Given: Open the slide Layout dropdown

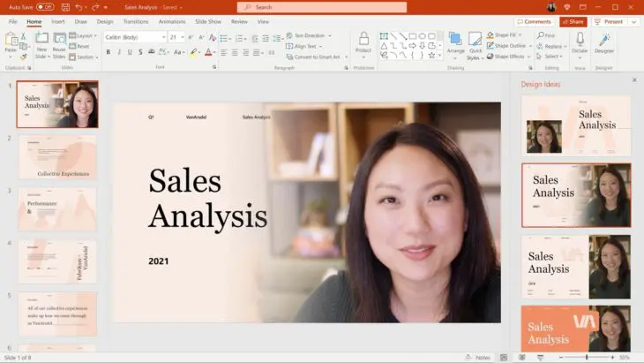Looking at the screenshot, I should tap(83, 35).
